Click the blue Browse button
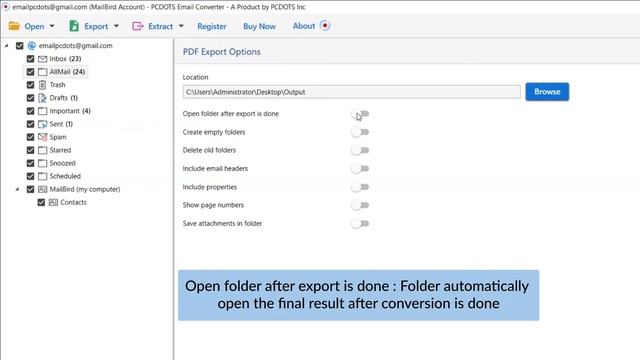 pos(547,92)
